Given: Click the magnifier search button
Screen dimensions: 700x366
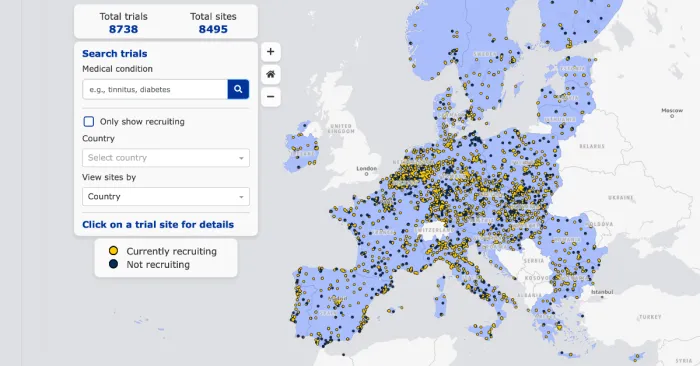Looking at the screenshot, I should click(x=238, y=89).
